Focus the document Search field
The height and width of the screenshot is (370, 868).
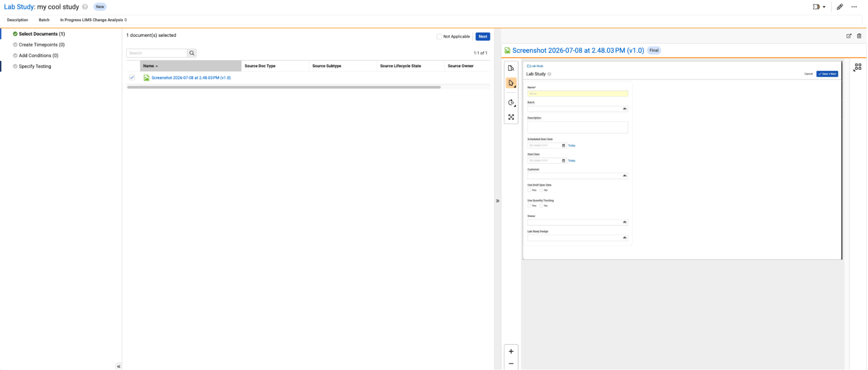pos(157,53)
